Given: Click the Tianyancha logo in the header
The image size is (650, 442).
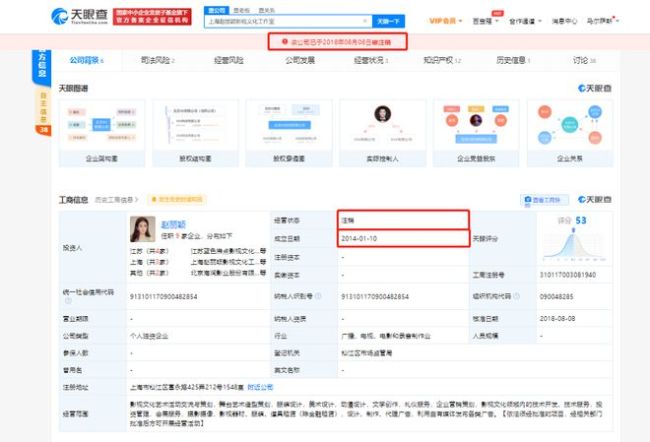Looking at the screenshot, I should [79, 16].
